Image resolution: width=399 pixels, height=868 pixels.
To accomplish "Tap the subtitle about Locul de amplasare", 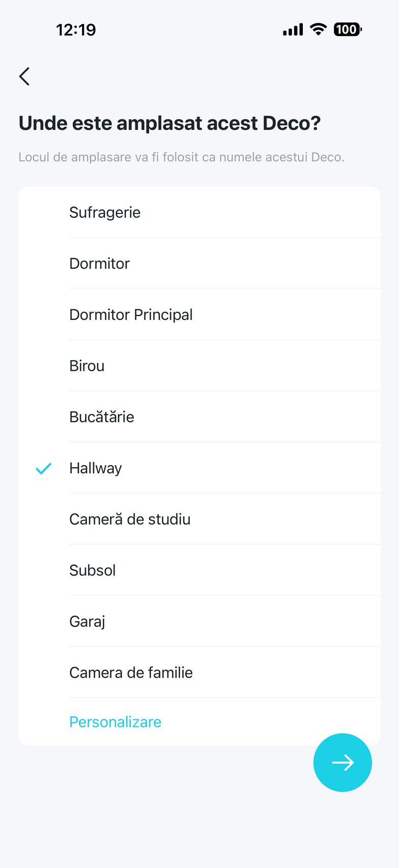I will point(181,157).
